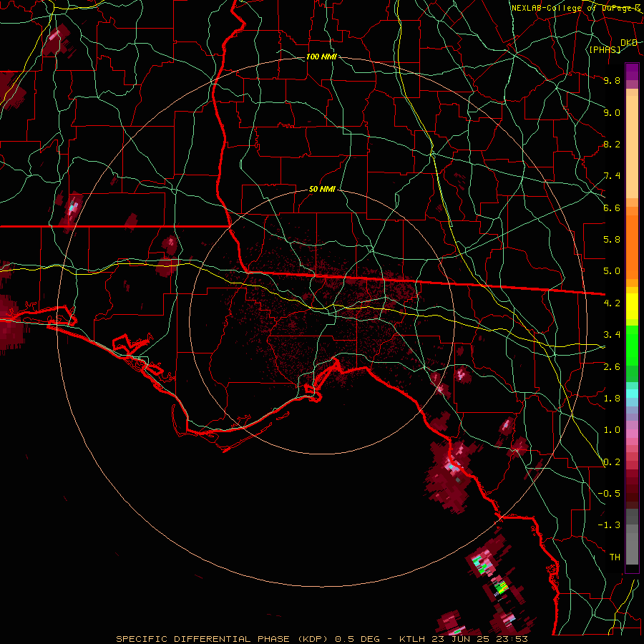Click the 9.8 value on the color scale
Screen dimensions: 644x644
[x=612, y=80]
